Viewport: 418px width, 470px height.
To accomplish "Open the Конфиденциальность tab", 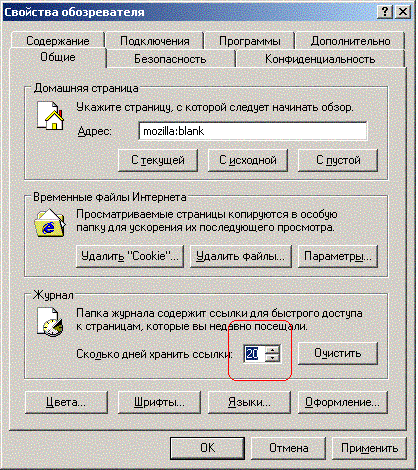I will (x=320, y=59).
